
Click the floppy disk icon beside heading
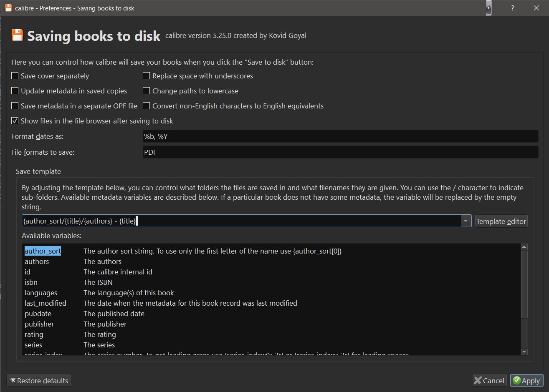tap(17, 35)
